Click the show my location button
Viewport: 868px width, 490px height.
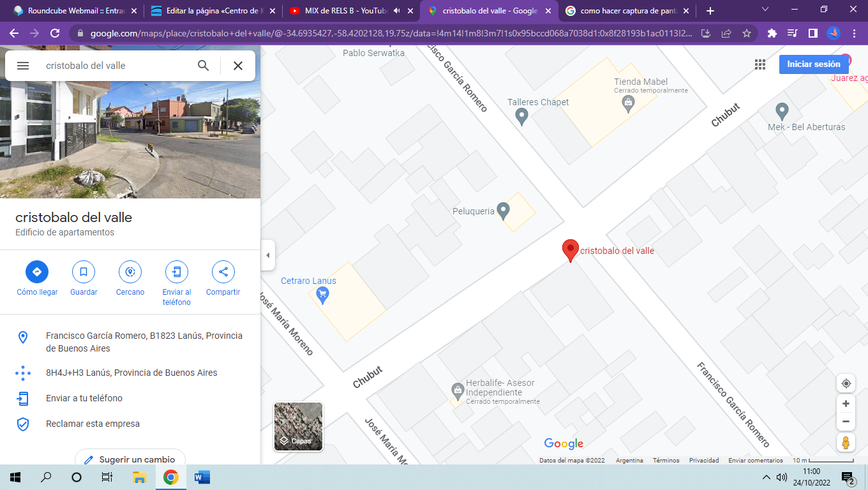click(846, 383)
